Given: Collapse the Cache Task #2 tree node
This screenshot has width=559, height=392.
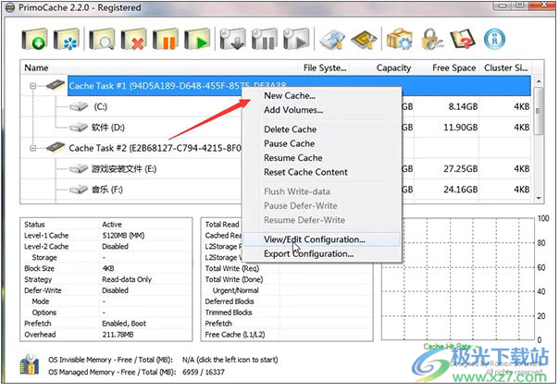Looking at the screenshot, I should [x=32, y=148].
